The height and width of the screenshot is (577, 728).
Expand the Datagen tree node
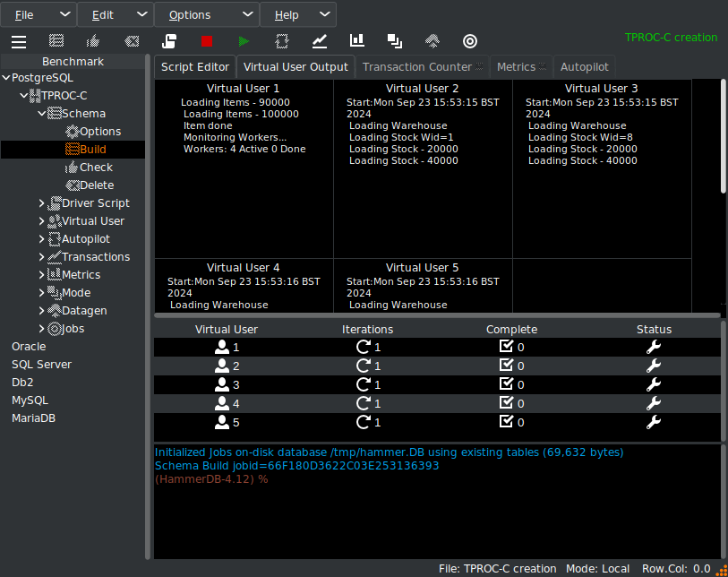(x=42, y=311)
